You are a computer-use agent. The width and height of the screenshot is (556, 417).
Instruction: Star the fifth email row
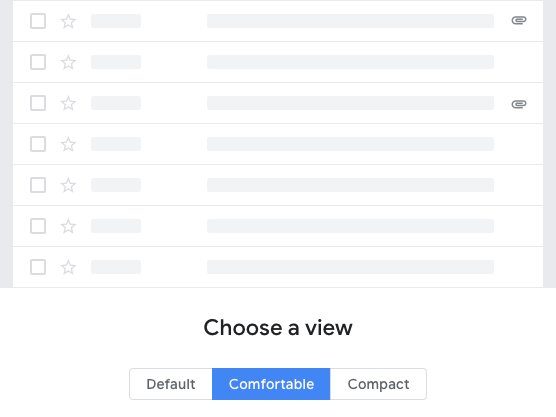[x=68, y=185]
